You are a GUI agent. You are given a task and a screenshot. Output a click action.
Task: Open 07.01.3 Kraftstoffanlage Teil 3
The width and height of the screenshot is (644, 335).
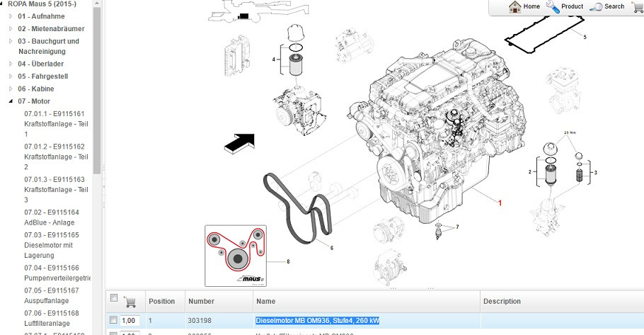pos(57,190)
